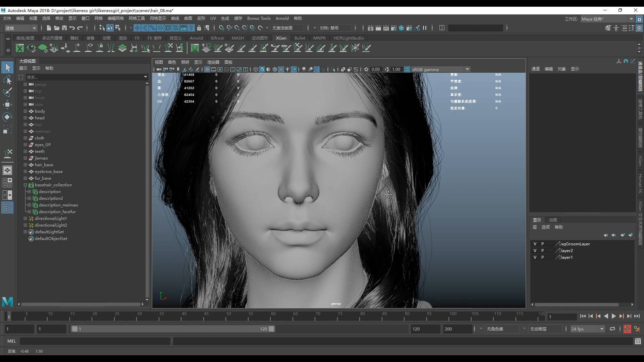Expand the eyes_GP group

(x=25, y=144)
